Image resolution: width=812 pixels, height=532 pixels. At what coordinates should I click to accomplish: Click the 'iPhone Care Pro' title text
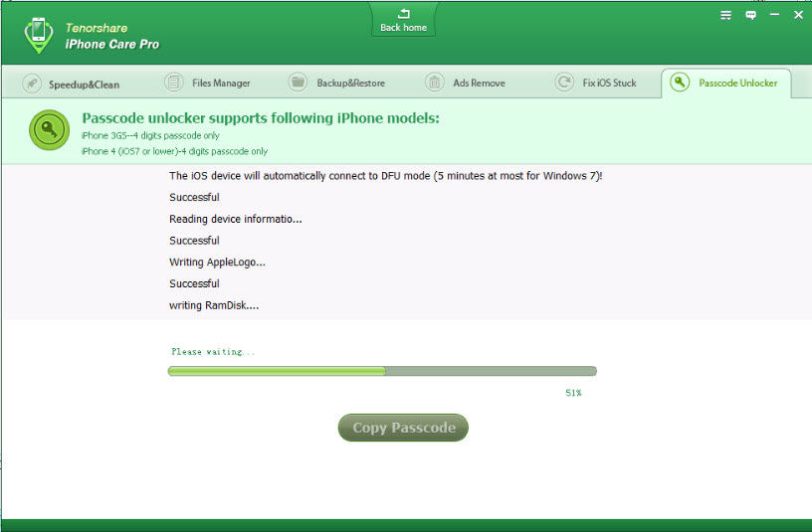tap(112, 45)
